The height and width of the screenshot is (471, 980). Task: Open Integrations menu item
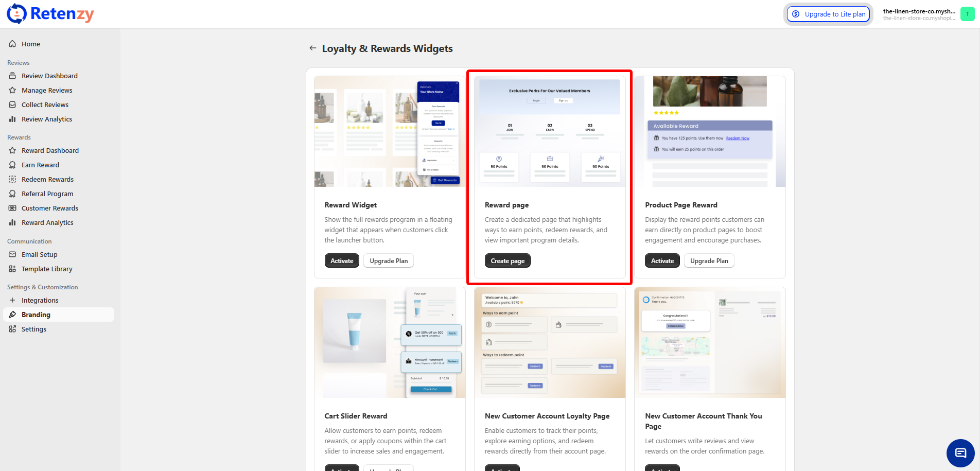[59, 300]
